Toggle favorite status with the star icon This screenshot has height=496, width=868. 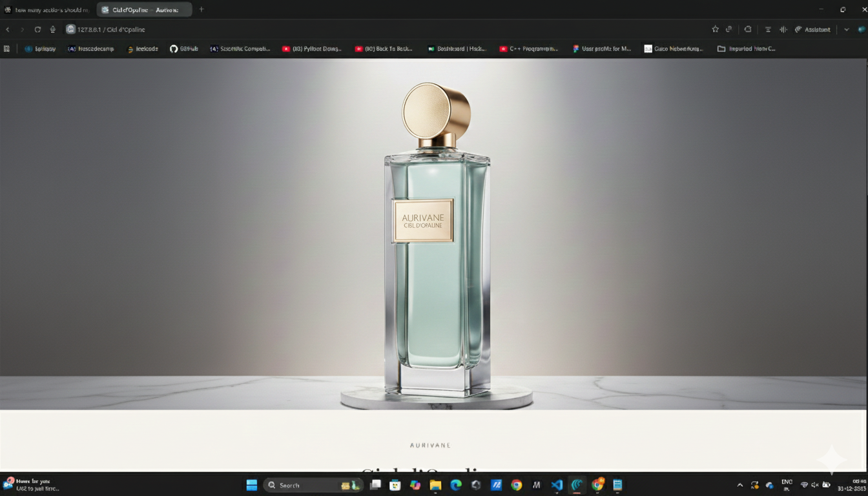pos(715,29)
